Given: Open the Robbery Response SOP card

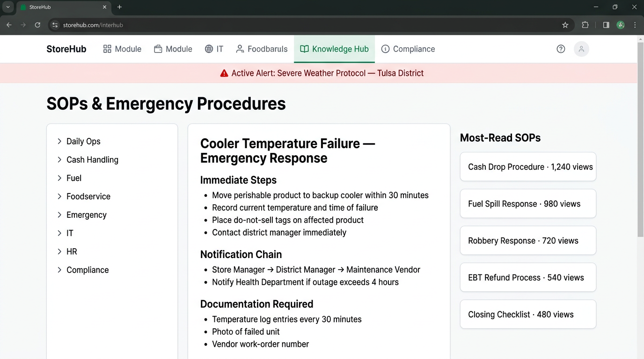Looking at the screenshot, I should click(528, 241).
